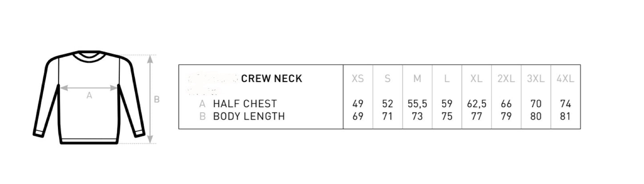Click the letter B beside the sweatshirt
Viewport: 644px width, 184px height.
pos(157,100)
